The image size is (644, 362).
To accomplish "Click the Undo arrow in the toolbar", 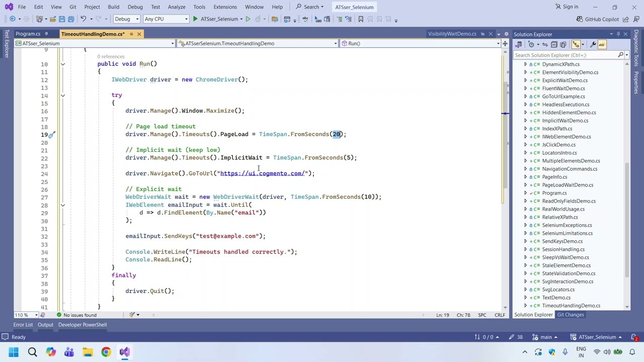I will click(83, 19).
